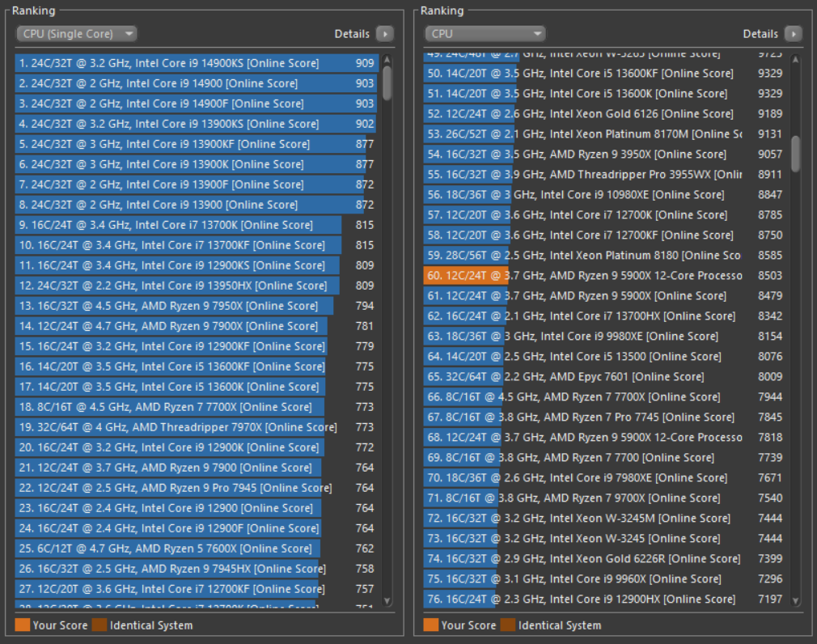Image resolution: width=817 pixels, height=644 pixels.
Task: Open the CPU ranking type dropdown
Action: tap(485, 34)
